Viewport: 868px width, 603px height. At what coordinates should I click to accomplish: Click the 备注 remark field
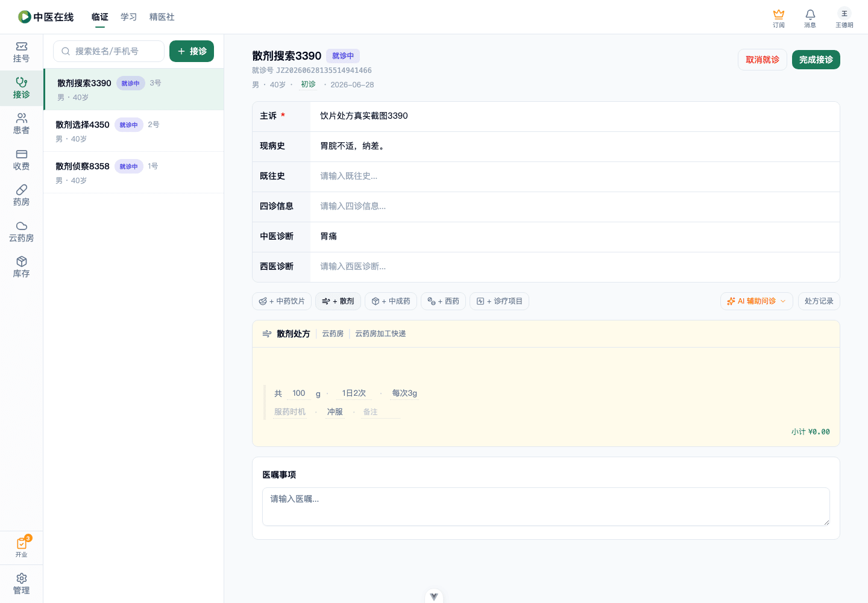coord(380,412)
